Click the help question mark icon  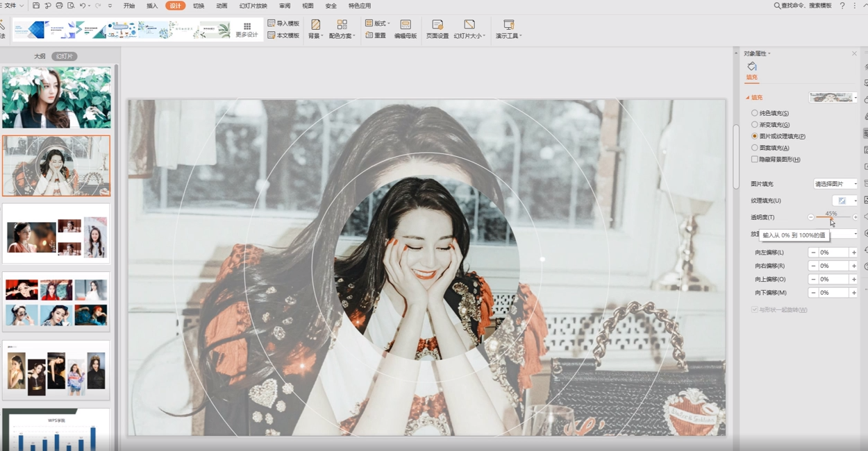[x=842, y=6]
